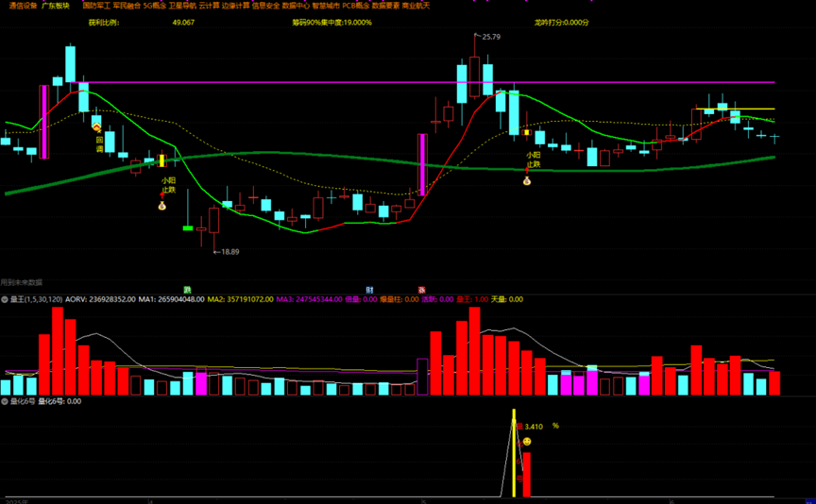816x504 pixels.
Task: Click the green 跌 marker above volume panel
Action: (187, 290)
